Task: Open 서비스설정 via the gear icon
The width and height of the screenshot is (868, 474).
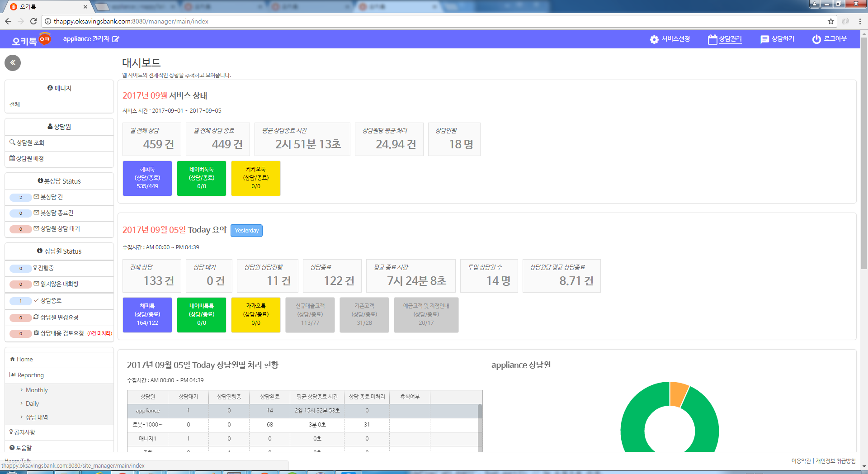Action: tap(654, 39)
